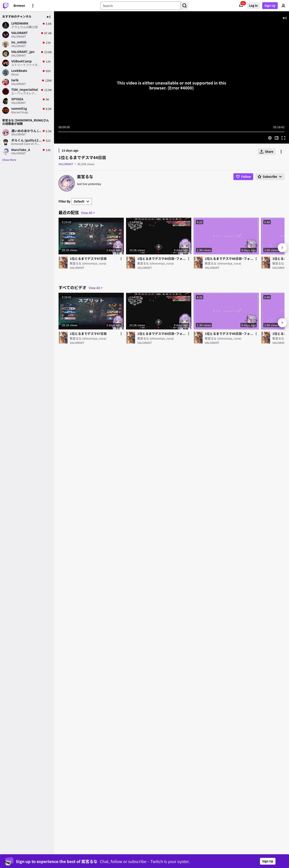This screenshot has width=289, height=868.
Task: Mute the player volume icon
Action: pyautogui.click(x=66, y=138)
